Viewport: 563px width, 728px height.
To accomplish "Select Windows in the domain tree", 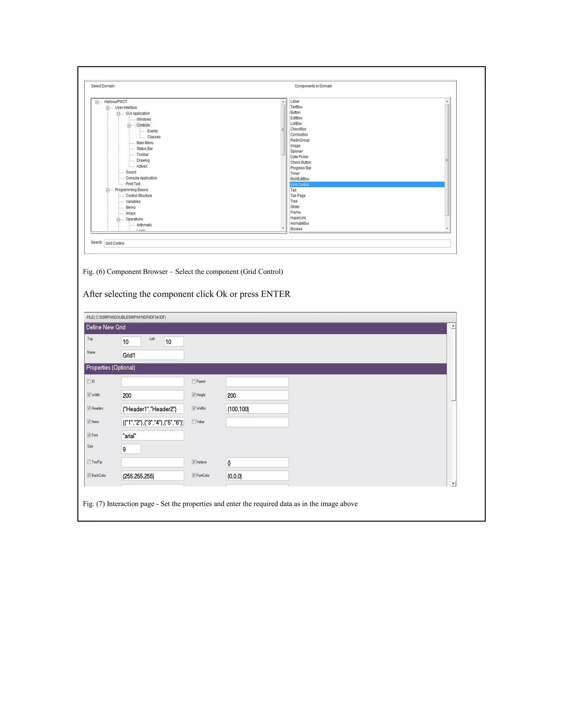I will [143, 119].
